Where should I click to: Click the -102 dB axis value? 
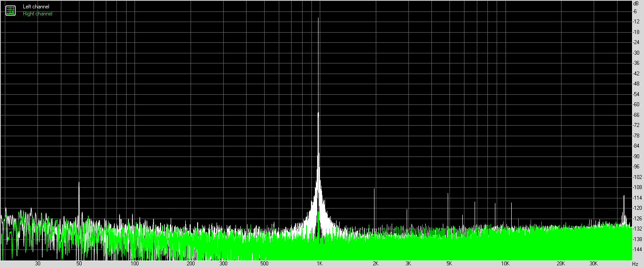coord(637,177)
